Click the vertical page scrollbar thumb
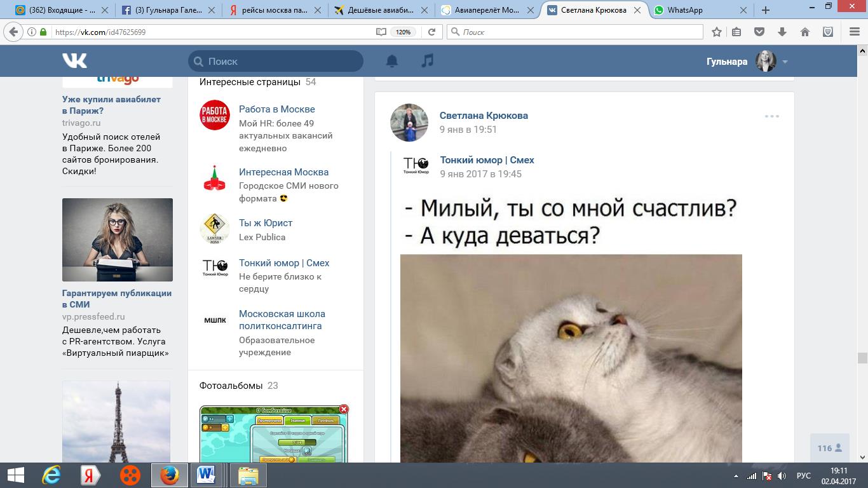This screenshot has width=868, height=488. coord(862,358)
